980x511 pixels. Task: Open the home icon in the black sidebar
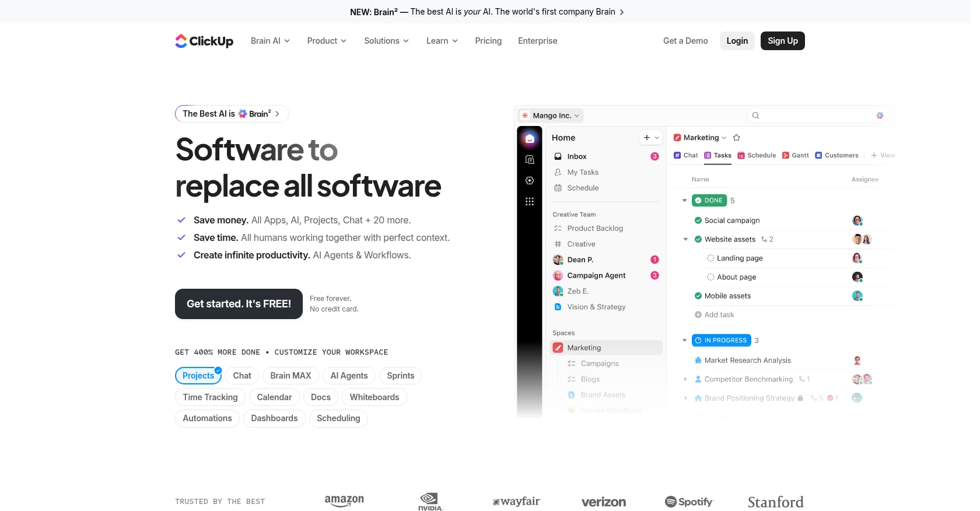[530, 139]
